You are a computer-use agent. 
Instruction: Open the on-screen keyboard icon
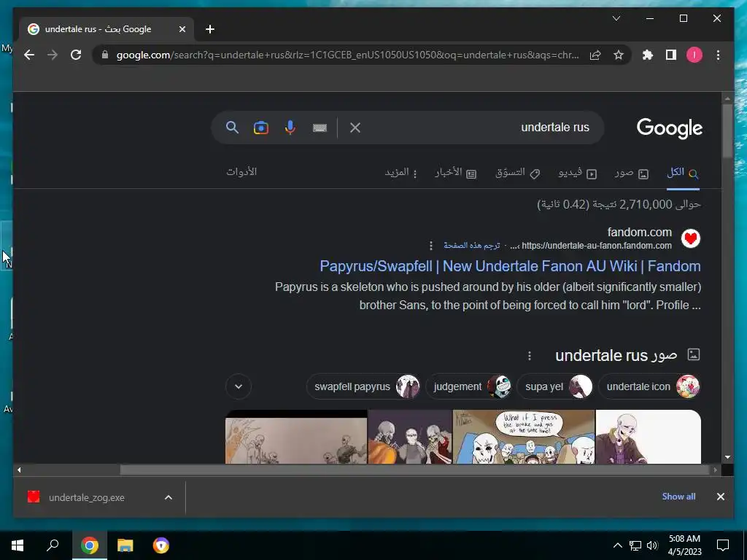(x=320, y=128)
